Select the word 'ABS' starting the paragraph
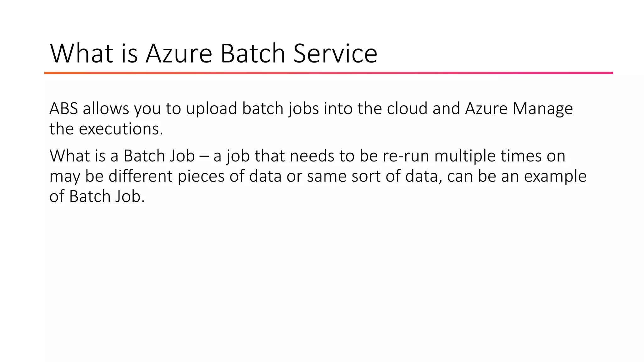 pos(64,108)
